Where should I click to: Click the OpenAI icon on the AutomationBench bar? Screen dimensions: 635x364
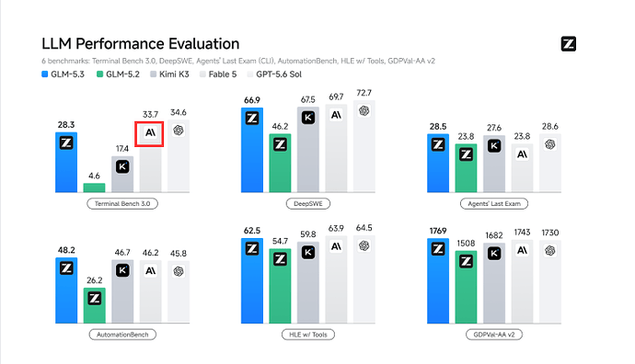[x=179, y=271]
